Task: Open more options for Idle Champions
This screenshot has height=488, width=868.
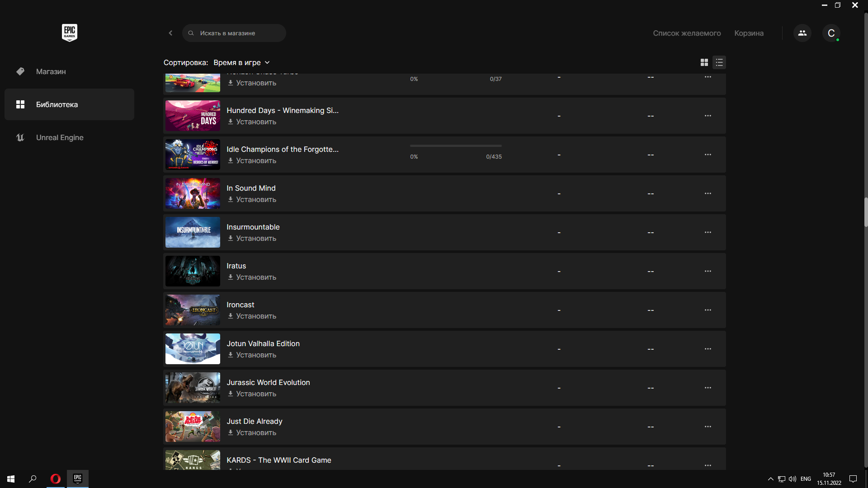Action: coord(708,155)
